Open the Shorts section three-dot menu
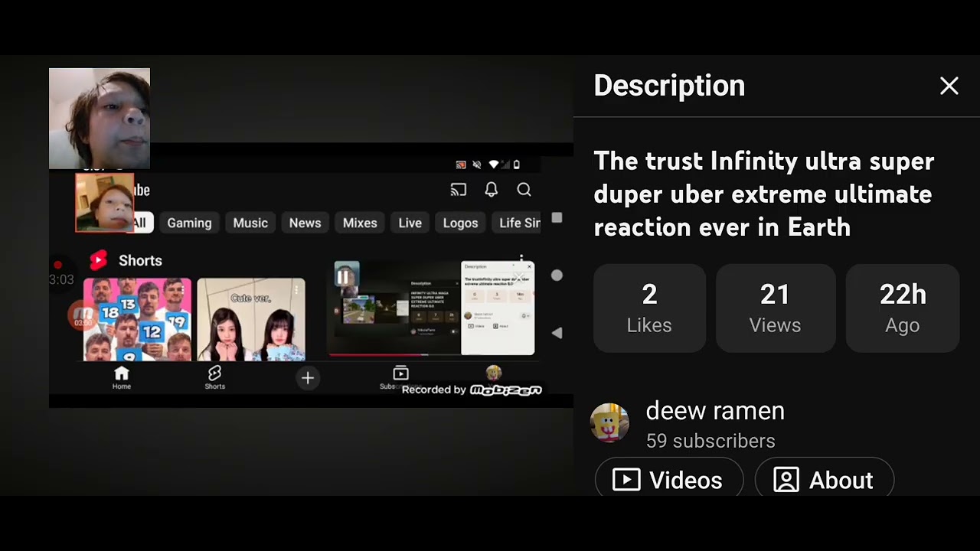The width and height of the screenshot is (980, 551). coord(521,259)
